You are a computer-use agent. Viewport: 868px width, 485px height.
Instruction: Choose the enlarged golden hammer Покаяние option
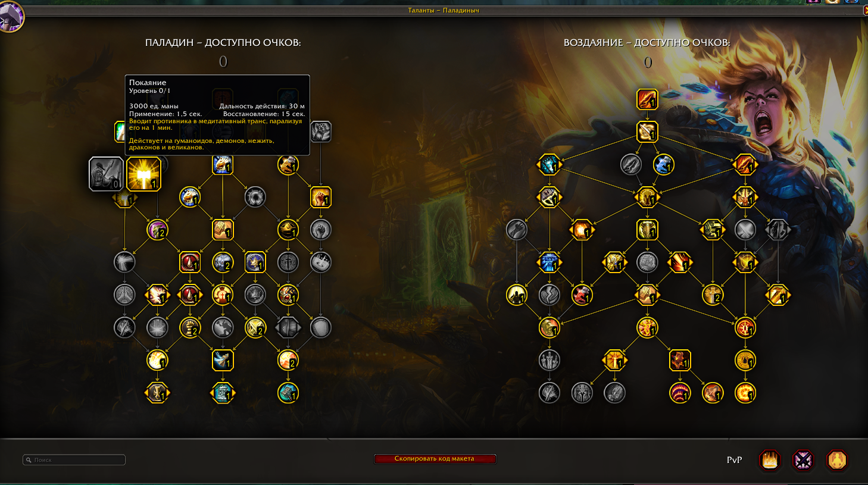coord(143,174)
